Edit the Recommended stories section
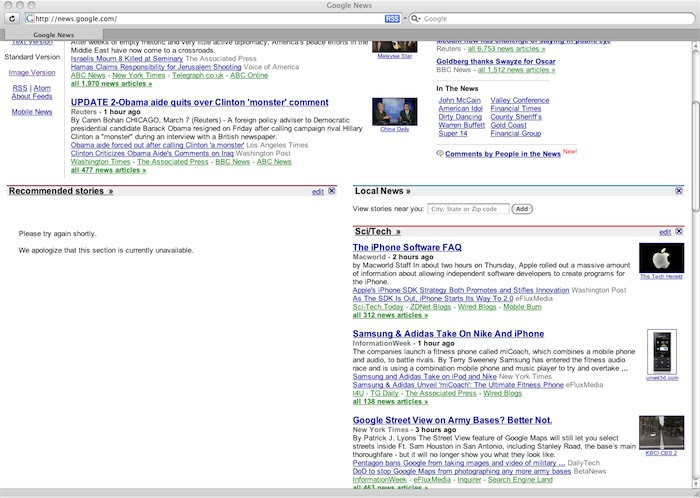The width and height of the screenshot is (700, 498). 318,191
